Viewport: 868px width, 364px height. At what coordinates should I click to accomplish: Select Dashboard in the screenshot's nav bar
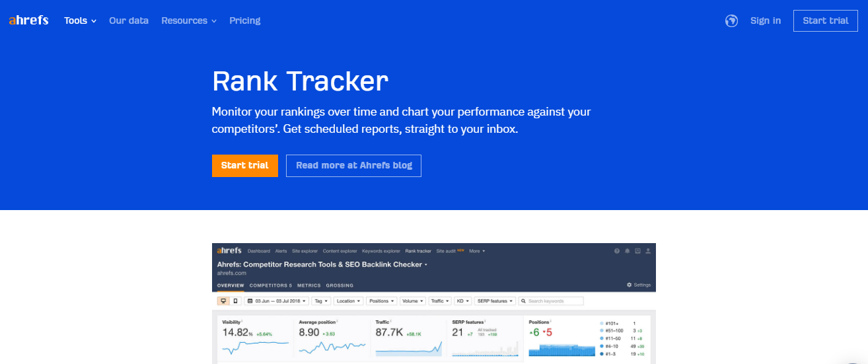tap(259, 251)
